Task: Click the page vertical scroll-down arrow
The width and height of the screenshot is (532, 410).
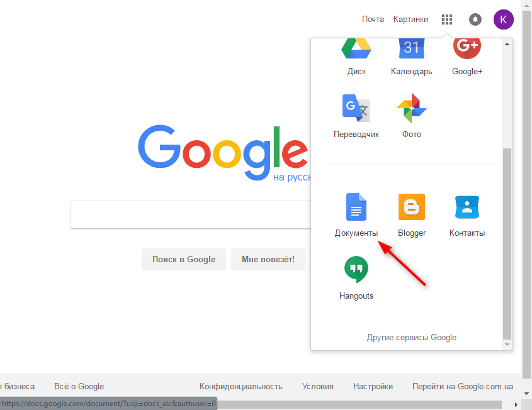Action: coord(526,394)
